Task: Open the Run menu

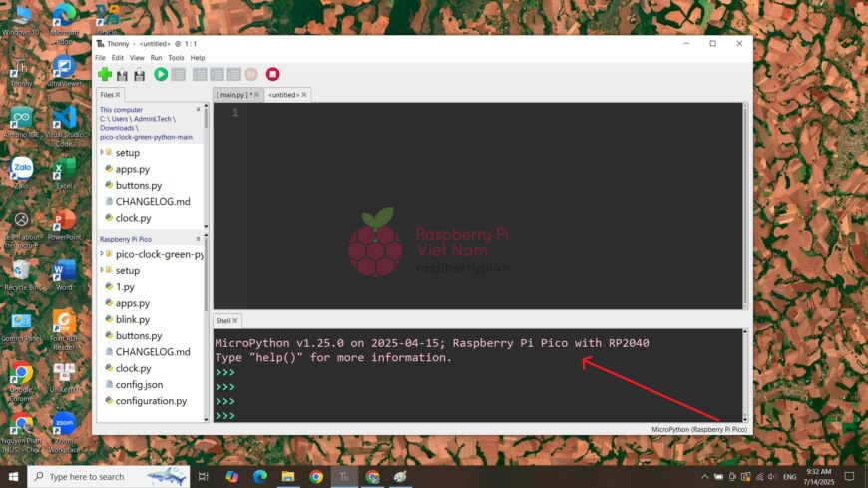Action: [156, 58]
